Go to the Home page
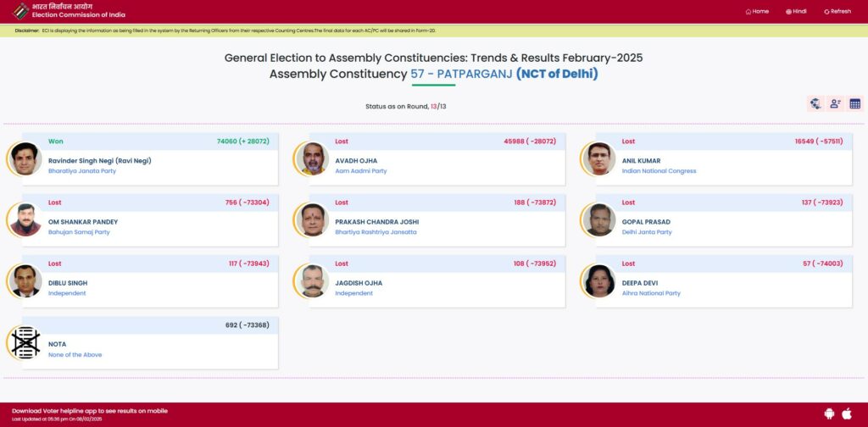The height and width of the screenshot is (427, 868). coord(757,12)
